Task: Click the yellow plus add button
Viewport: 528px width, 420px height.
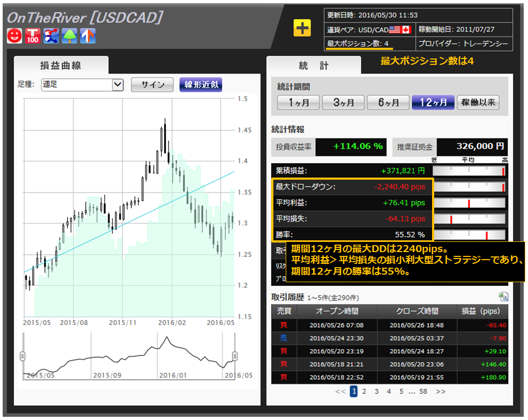Action: click(x=302, y=28)
